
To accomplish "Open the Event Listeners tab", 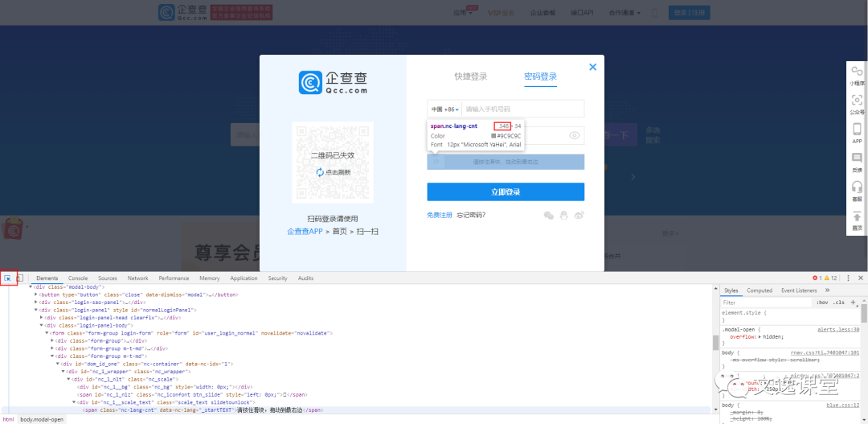I will 799,290.
